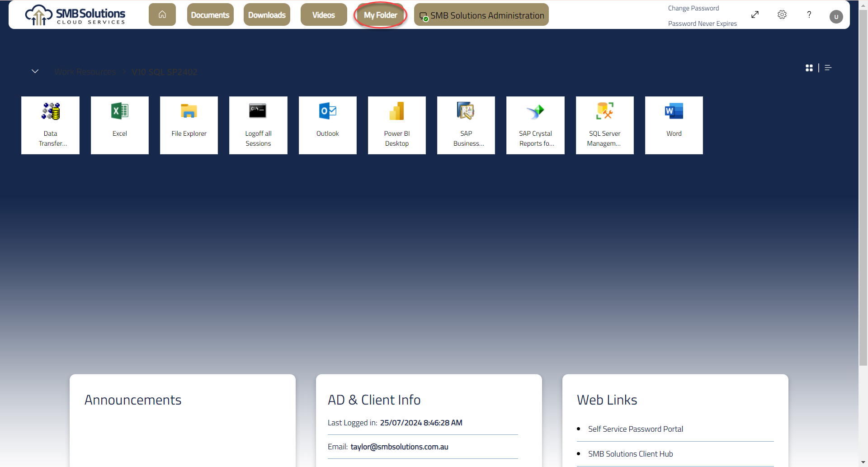Switch to list view layout
This screenshot has width=868, height=467.
[828, 68]
